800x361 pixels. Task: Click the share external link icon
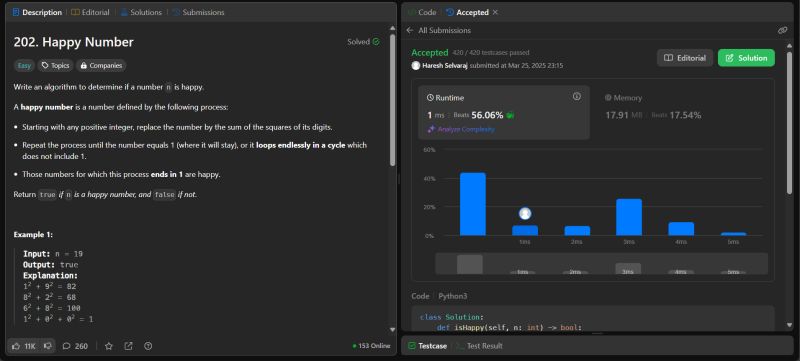click(129, 346)
